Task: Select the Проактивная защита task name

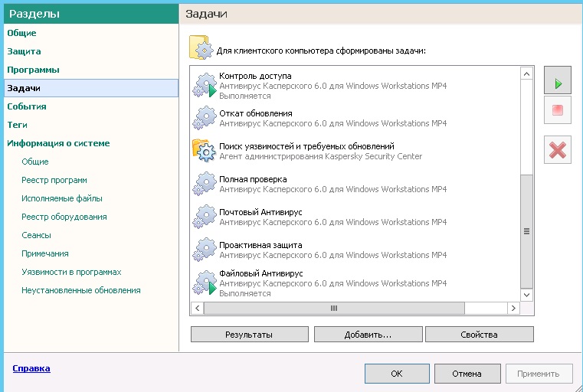Action: point(260,245)
